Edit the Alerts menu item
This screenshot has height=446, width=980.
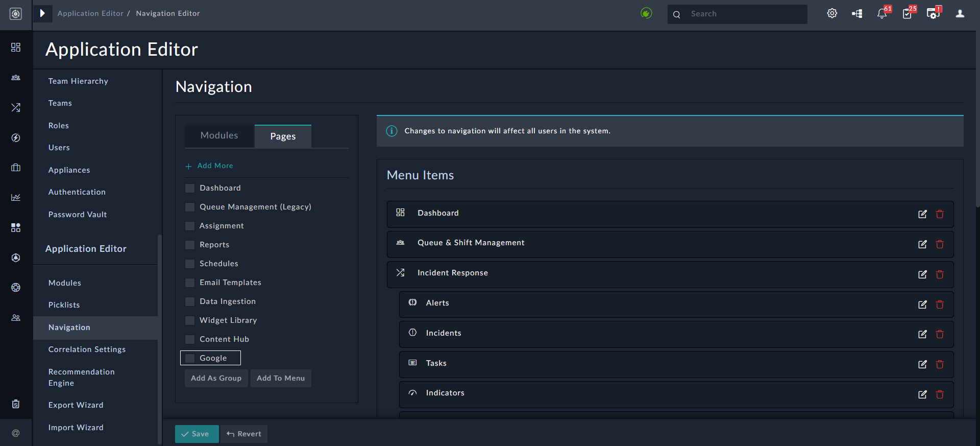click(922, 304)
